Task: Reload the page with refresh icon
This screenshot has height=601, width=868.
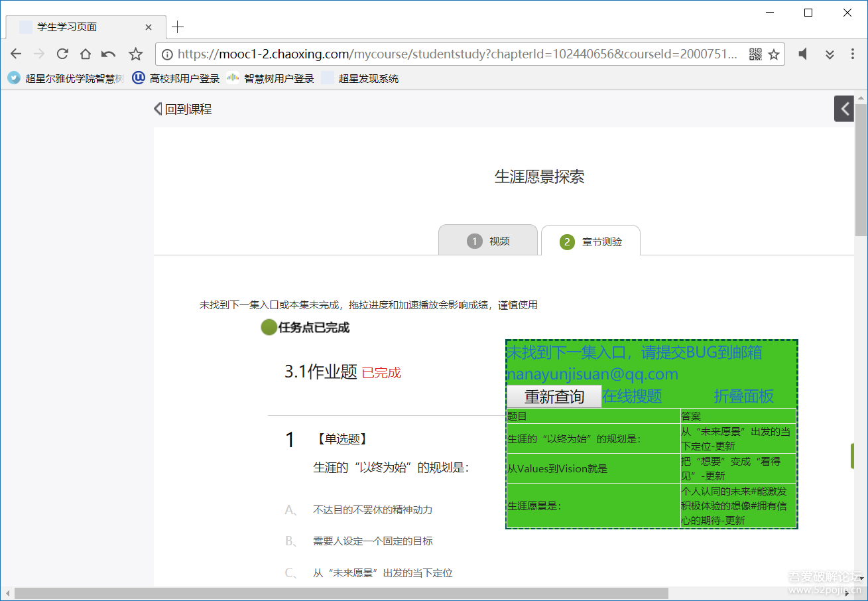Action: click(x=62, y=54)
